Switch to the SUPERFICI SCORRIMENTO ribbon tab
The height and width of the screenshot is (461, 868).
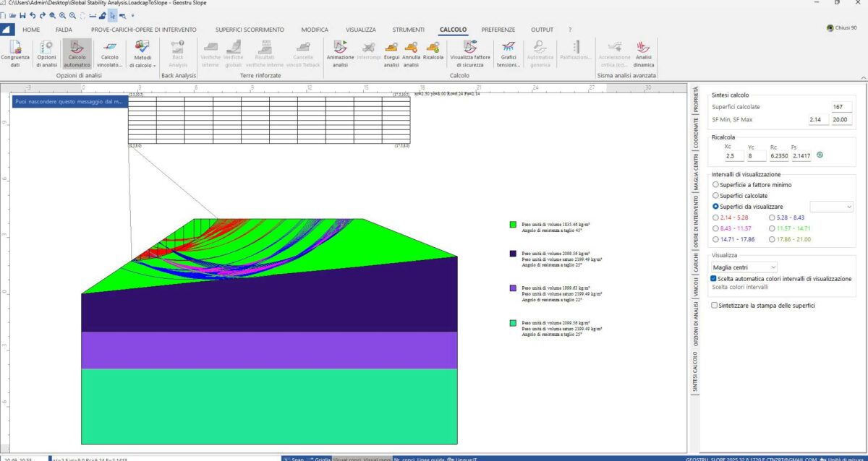click(x=250, y=30)
